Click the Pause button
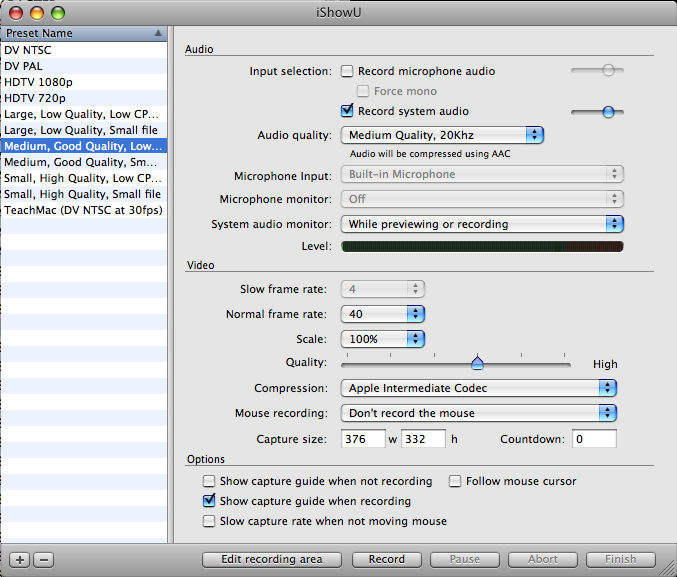This screenshot has width=677, height=577. pyautogui.click(x=465, y=559)
